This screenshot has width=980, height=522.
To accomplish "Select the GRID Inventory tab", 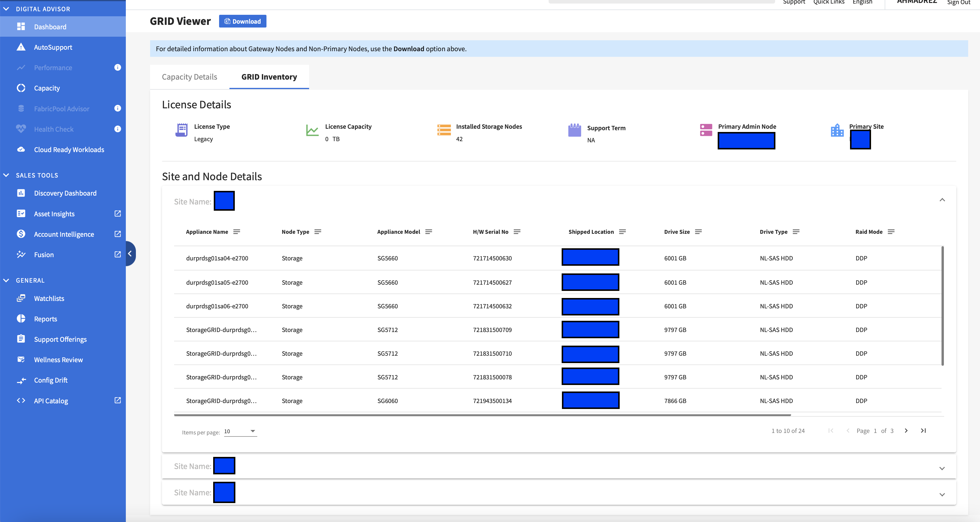I will pos(269,77).
